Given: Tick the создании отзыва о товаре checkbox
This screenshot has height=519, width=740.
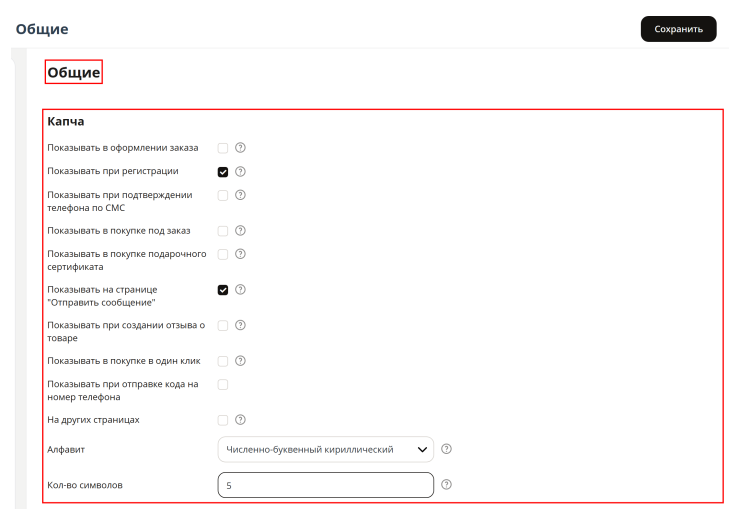Looking at the screenshot, I should pos(223,326).
